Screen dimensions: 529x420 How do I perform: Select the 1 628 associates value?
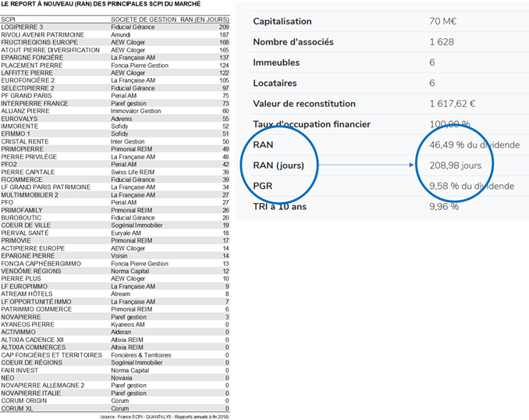coord(442,42)
